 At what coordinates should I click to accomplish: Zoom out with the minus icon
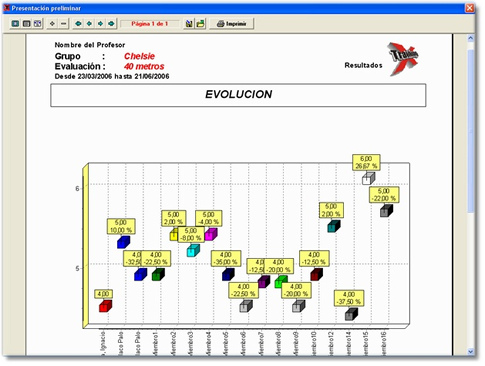click(63, 24)
